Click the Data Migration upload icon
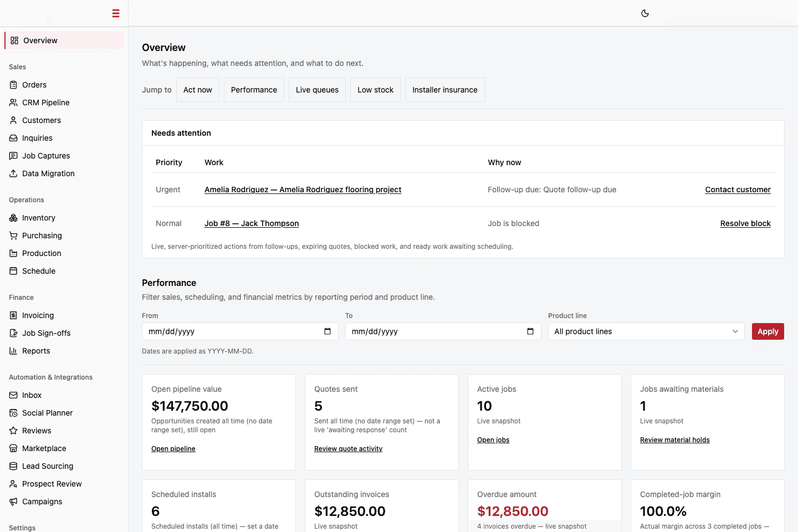 coord(13,173)
